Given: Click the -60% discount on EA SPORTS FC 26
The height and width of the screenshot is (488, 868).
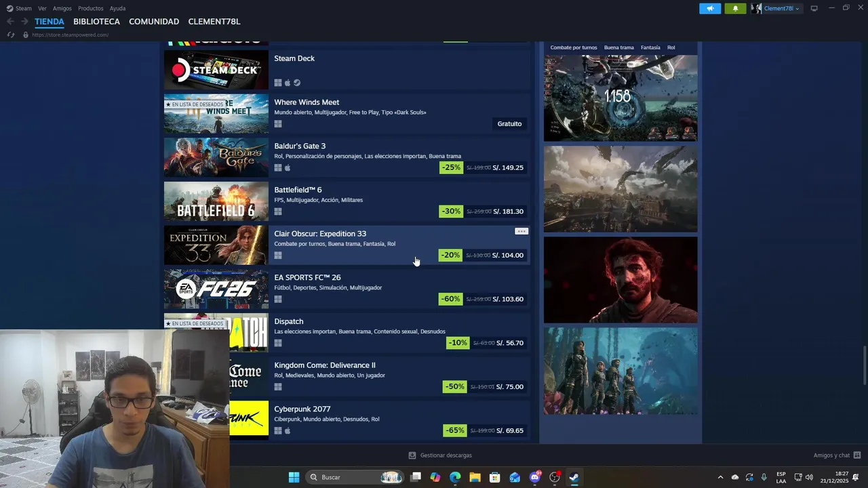Looking at the screenshot, I should (451, 299).
